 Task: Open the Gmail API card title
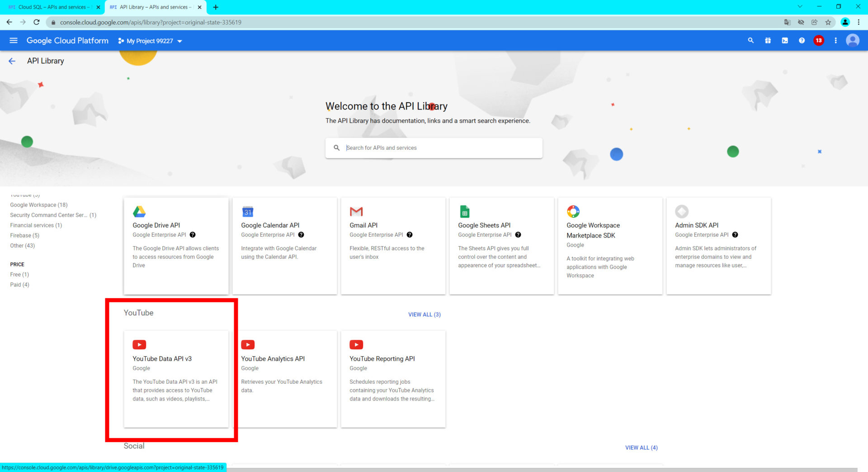pyautogui.click(x=363, y=225)
